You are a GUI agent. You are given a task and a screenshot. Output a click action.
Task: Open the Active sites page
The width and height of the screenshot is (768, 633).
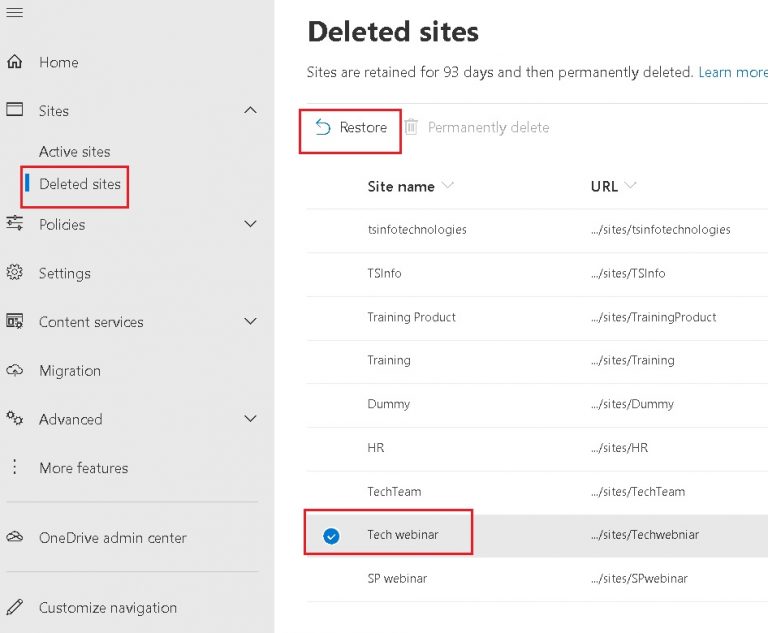point(74,152)
